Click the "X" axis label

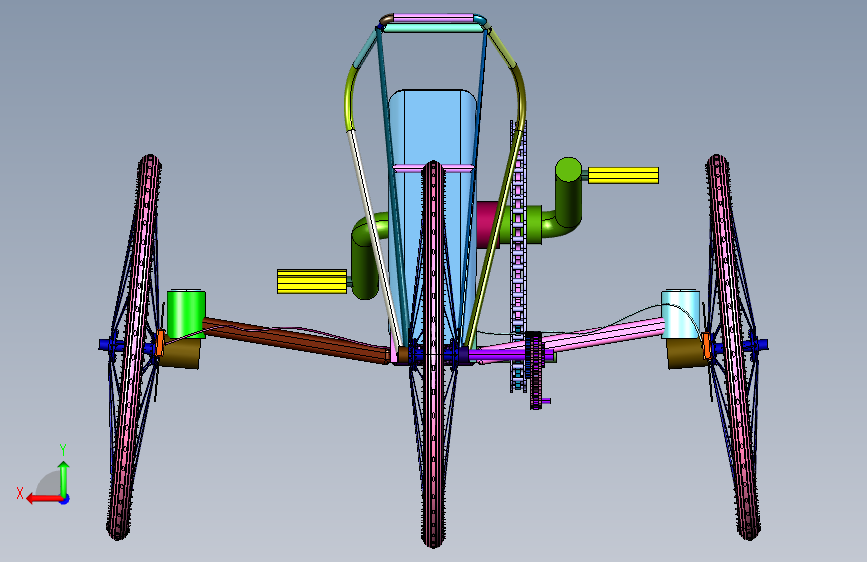pos(20,493)
